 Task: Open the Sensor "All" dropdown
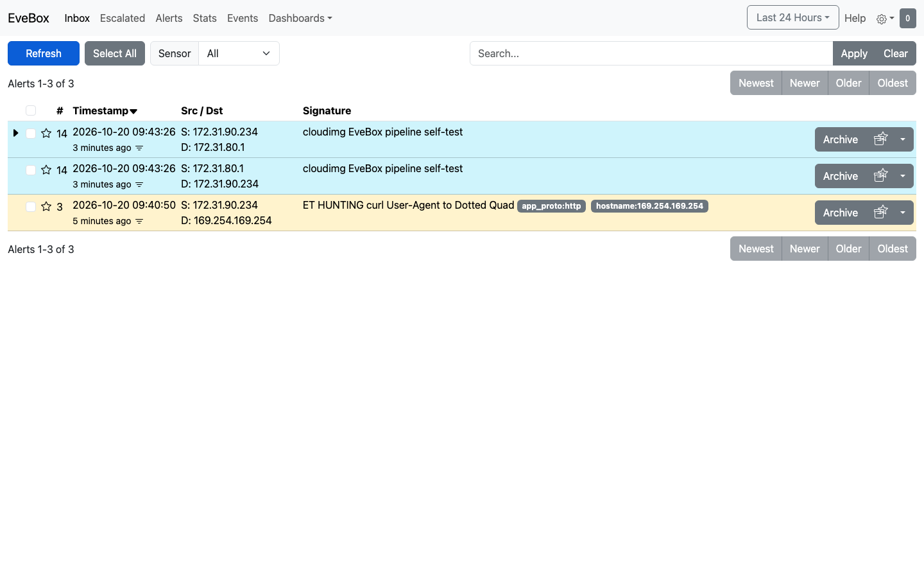click(239, 53)
